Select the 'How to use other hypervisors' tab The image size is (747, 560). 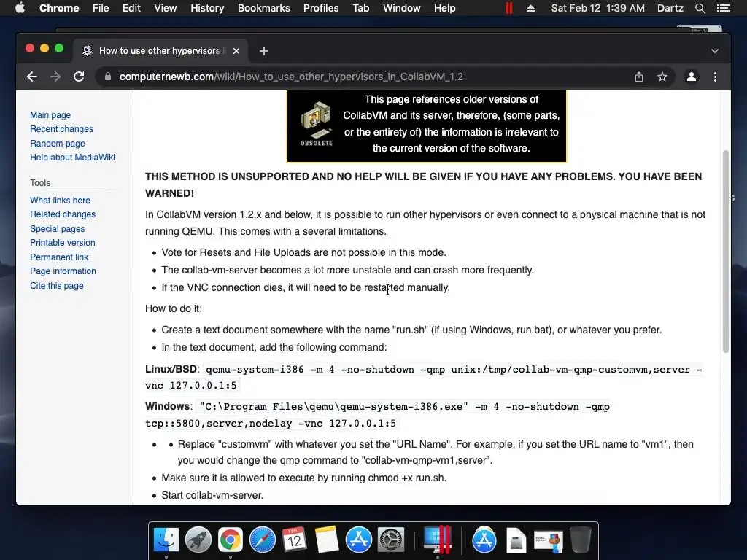(160, 51)
